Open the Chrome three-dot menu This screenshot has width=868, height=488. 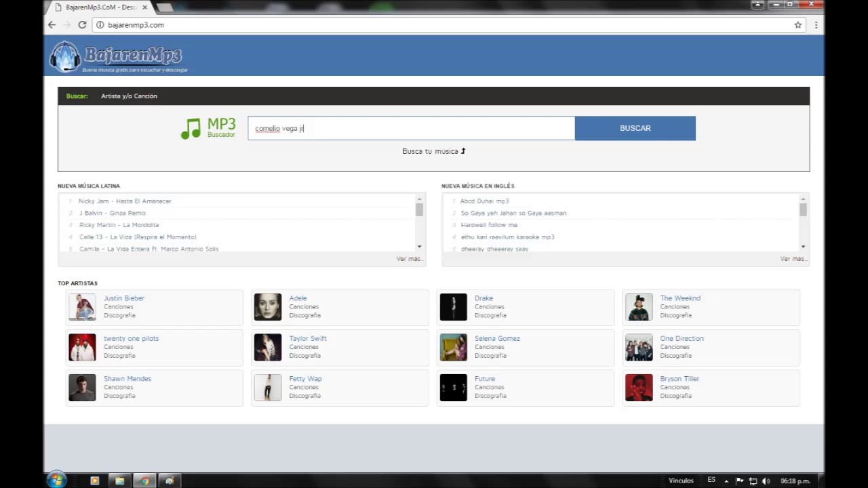tap(816, 24)
